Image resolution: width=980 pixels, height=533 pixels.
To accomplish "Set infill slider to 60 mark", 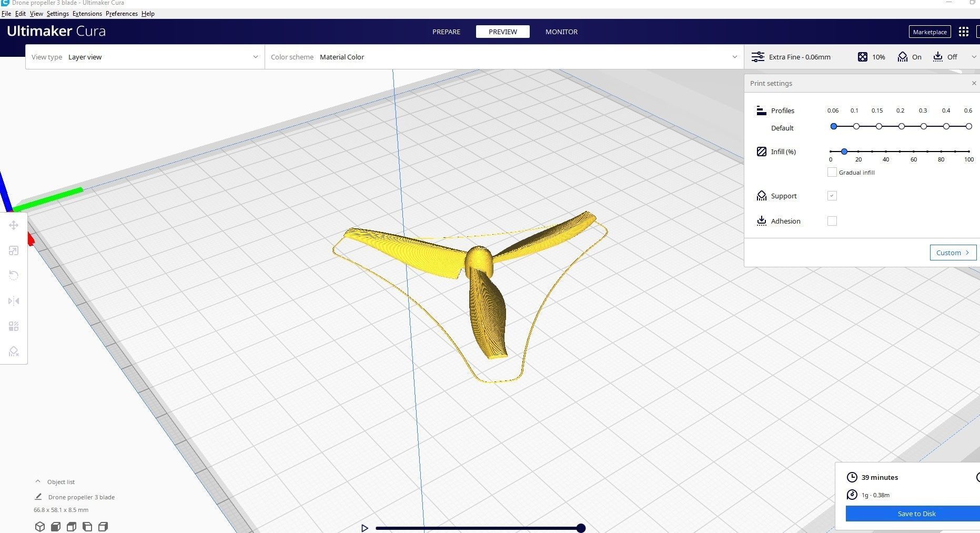I will click(914, 152).
